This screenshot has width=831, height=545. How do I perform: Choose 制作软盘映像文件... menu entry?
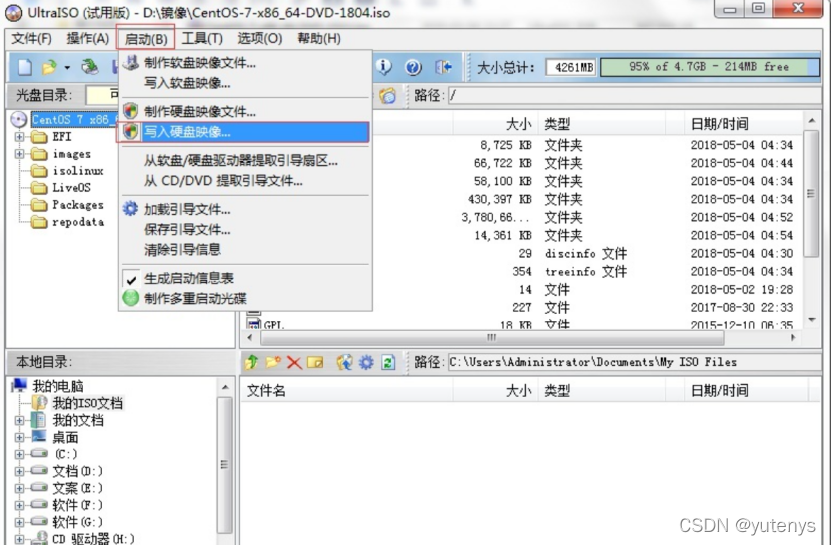tap(245, 63)
